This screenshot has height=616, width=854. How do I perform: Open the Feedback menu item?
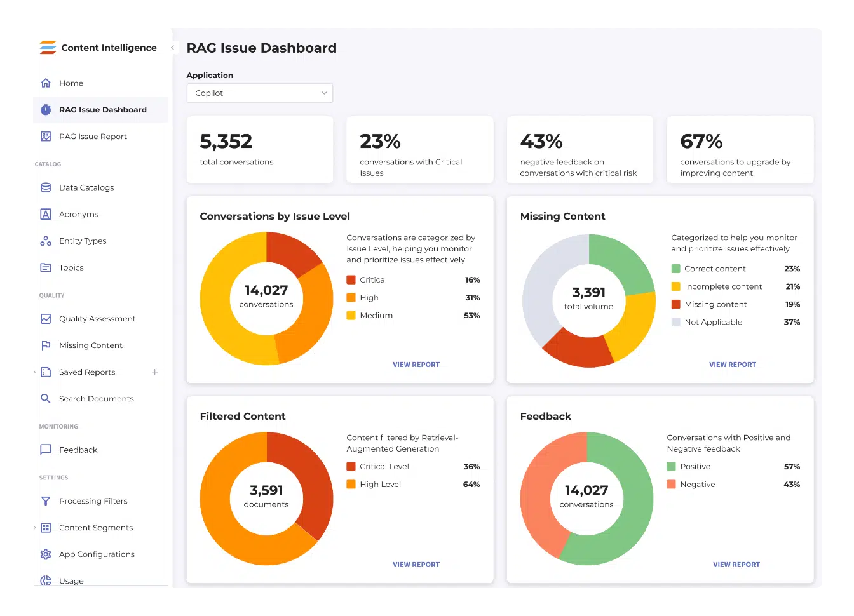tap(78, 450)
